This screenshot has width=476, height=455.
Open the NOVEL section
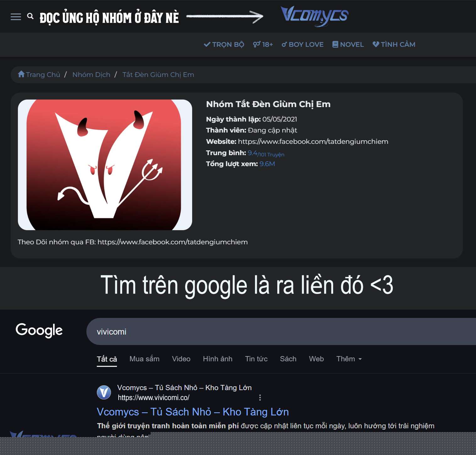[348, 45]
